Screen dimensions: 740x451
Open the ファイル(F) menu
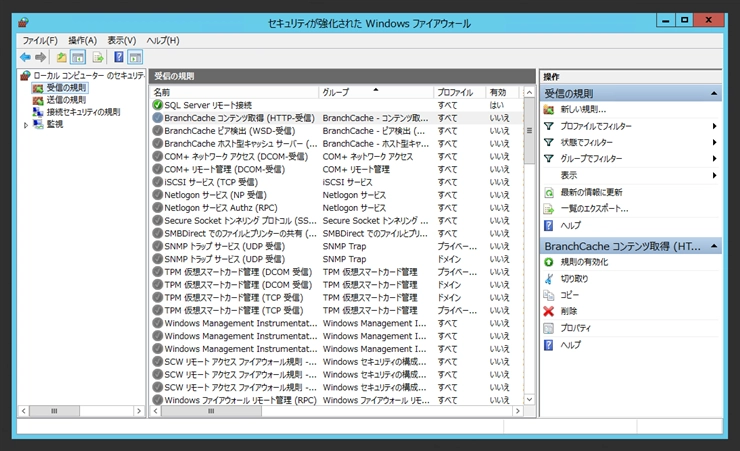coord(40,41)
